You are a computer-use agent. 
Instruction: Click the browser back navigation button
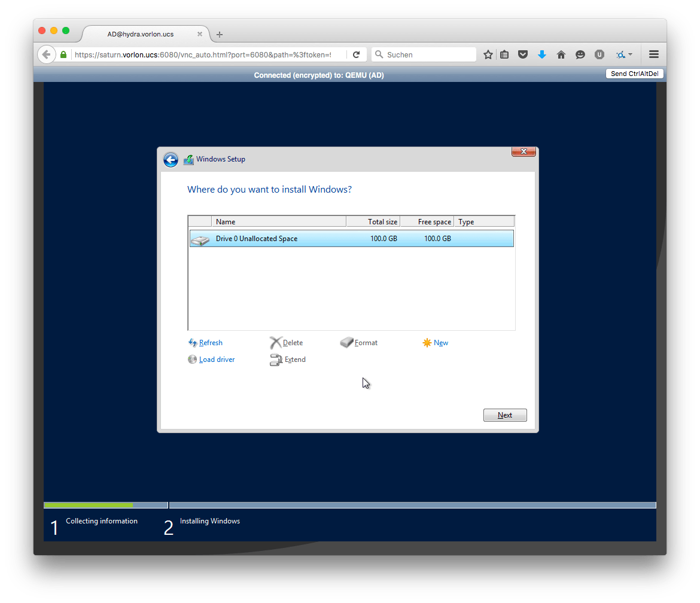coord(47,54)
